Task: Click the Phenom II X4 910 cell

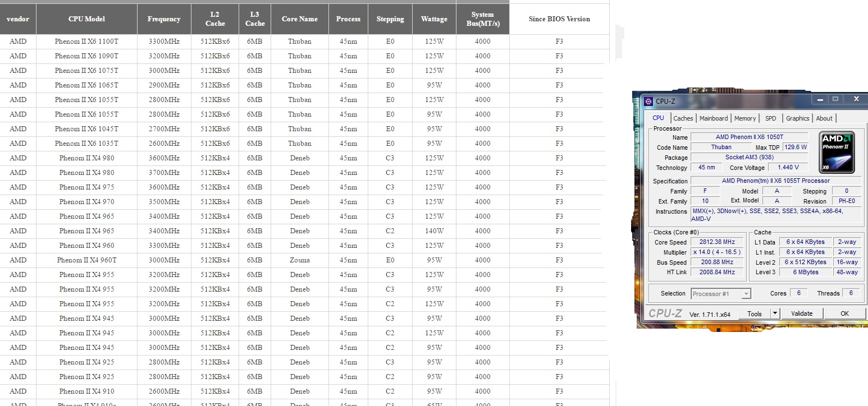Action: click(86, 391)
